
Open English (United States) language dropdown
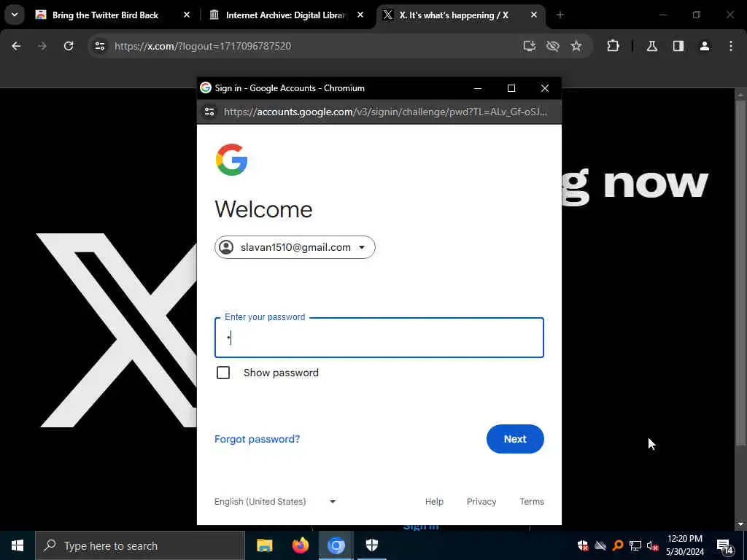[275, 502]
